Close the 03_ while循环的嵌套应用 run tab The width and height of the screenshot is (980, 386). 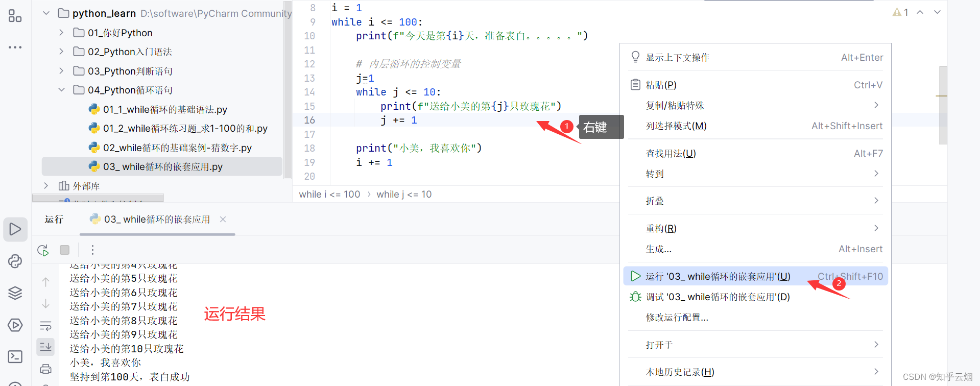(223, 220)
